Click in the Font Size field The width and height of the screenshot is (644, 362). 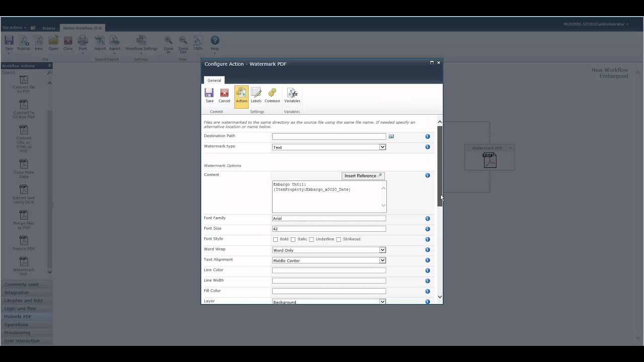[329, 229]
